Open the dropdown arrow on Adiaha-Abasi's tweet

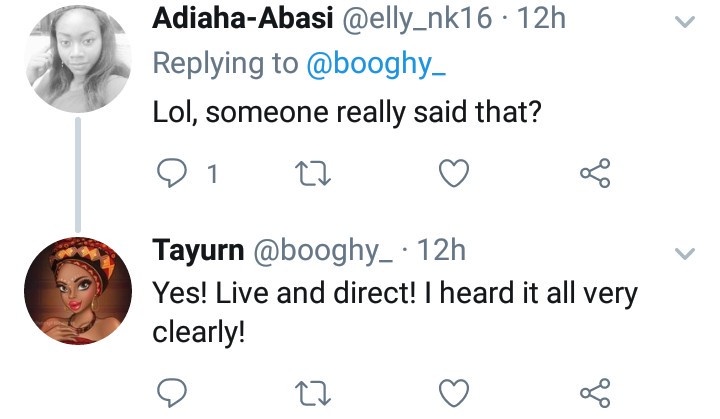(x=685, y=20)
